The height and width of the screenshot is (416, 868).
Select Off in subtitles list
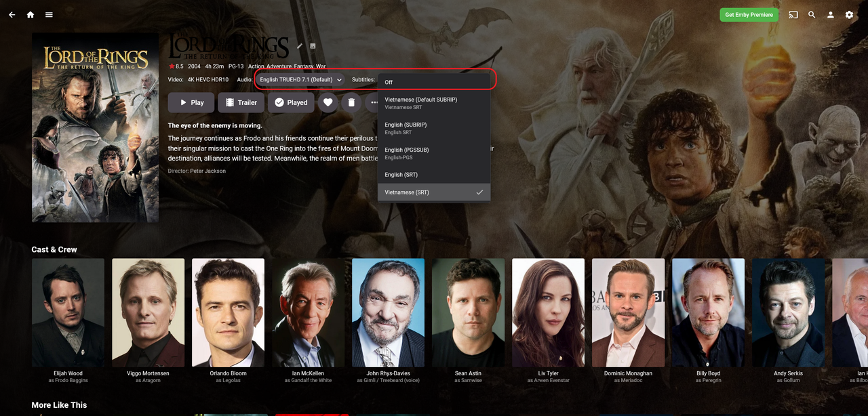[434, 82]
